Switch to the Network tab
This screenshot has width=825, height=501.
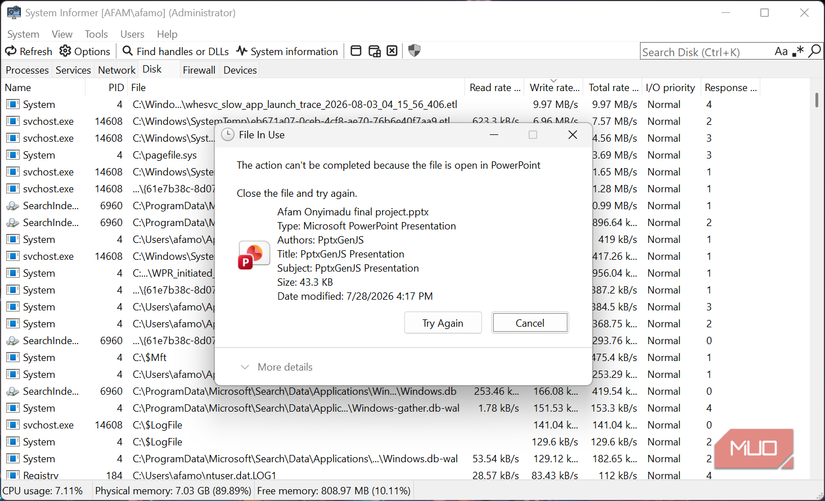click(x=116, y=70)
